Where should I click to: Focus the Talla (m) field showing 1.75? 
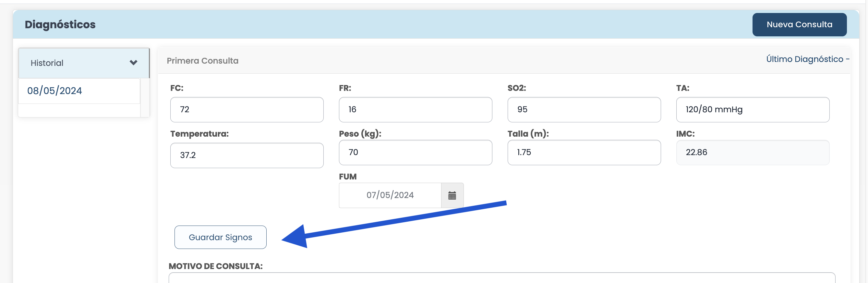[x=584, y=153]
